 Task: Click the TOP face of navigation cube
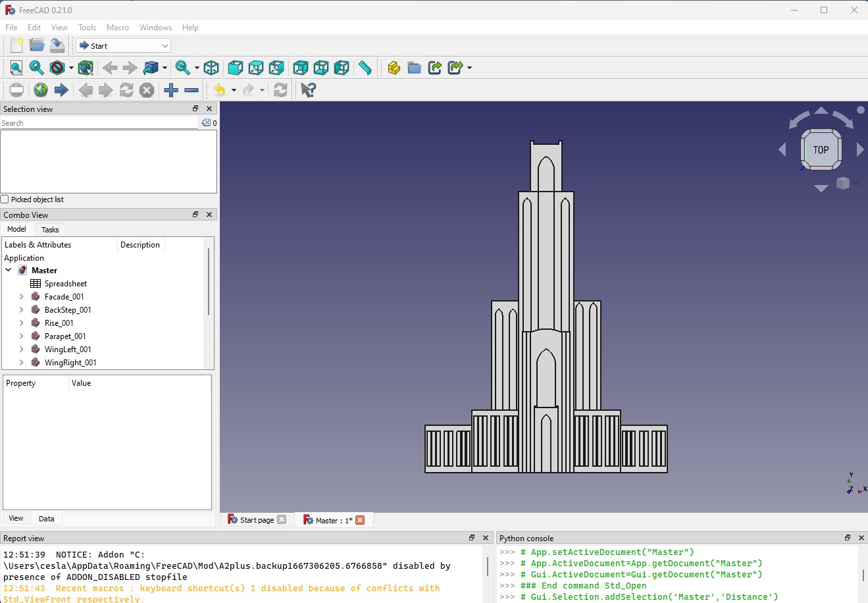821,149
